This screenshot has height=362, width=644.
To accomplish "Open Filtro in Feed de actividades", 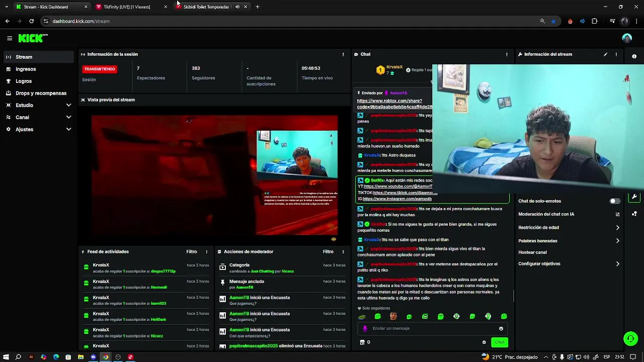I will pyautogui.click(x=192, y=252).
